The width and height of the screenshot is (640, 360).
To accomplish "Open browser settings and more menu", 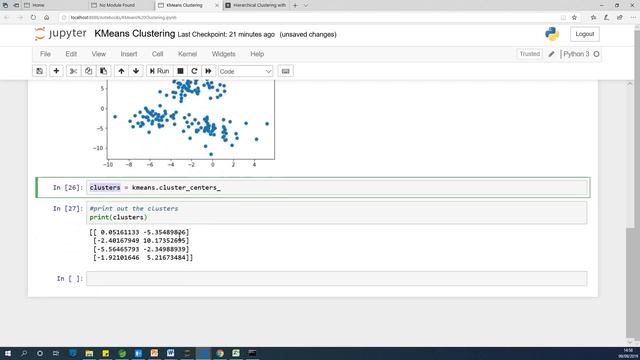I will [633, 18].
